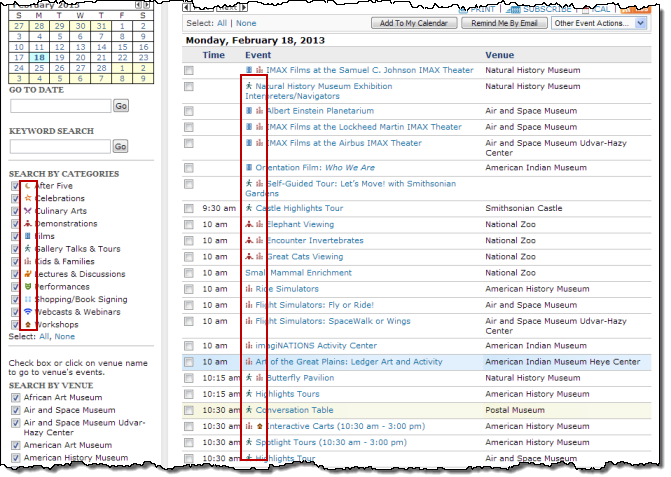Click the Venue column header
Image resolution: width=671 pixels, height=477 pixels.
[x=499, y=55]
